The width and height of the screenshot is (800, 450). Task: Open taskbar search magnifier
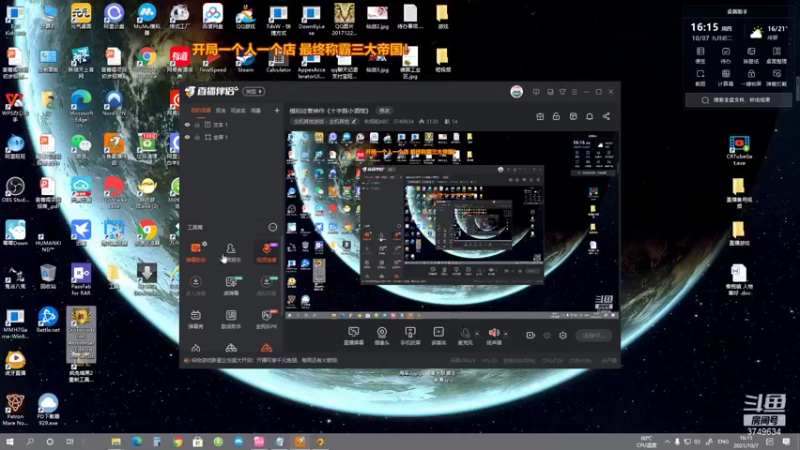coord(30,441)
